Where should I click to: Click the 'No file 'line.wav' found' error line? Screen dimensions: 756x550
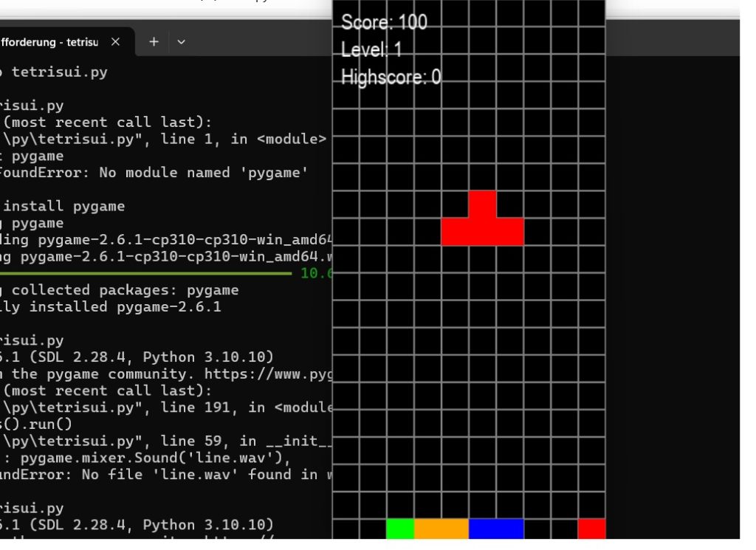166,475
